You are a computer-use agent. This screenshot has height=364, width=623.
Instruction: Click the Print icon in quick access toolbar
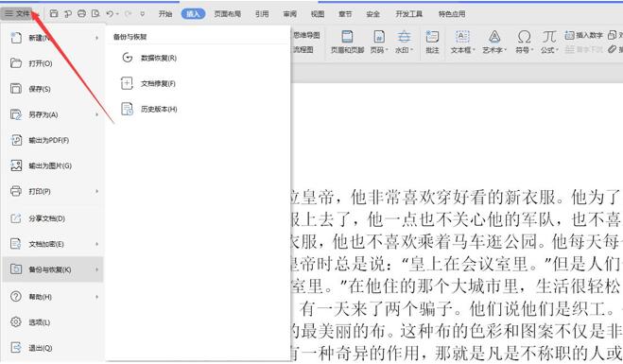click(81, 13)
